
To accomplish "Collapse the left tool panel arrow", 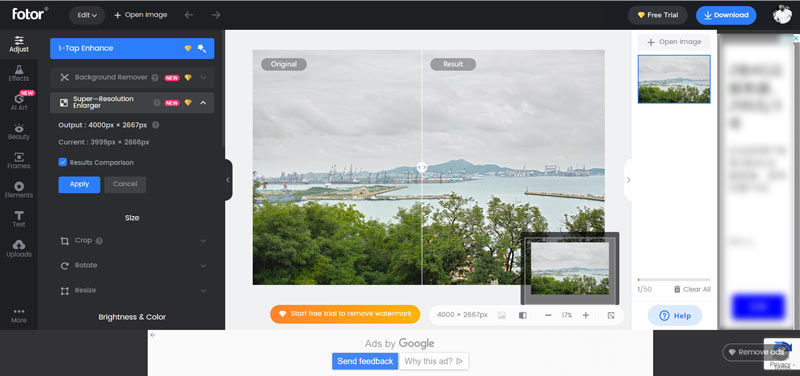I will point(228,180).
